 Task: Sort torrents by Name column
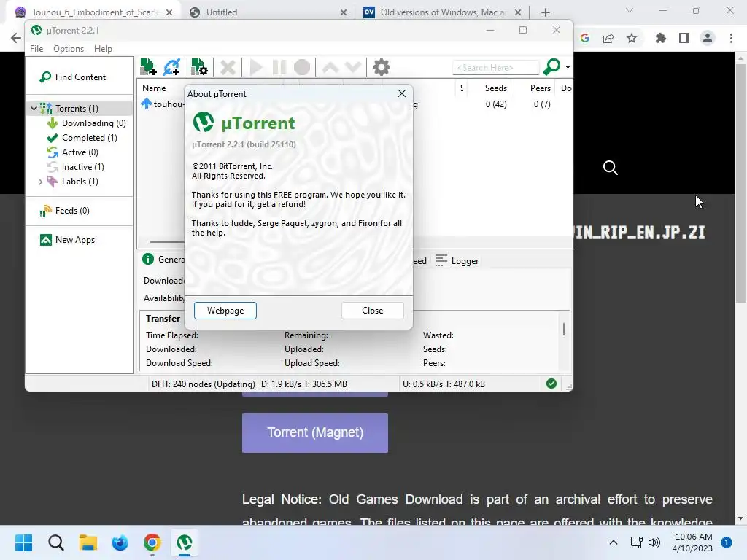click(x=154, y=88)
